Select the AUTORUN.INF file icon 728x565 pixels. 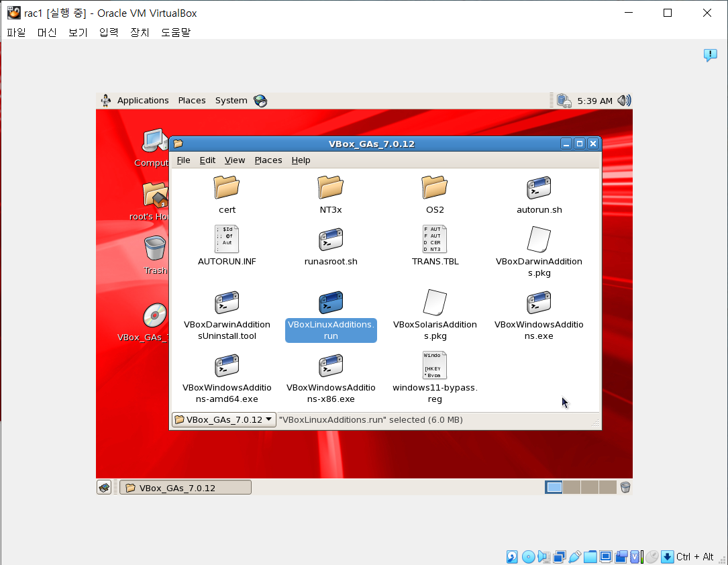[227, 239]
